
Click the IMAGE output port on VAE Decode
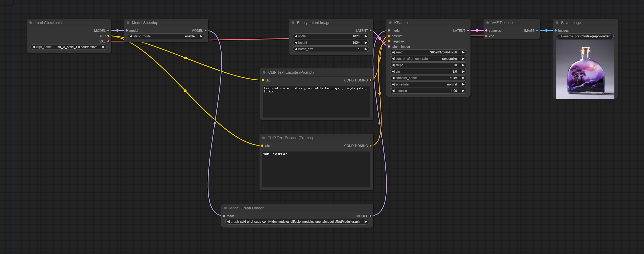[x=537, y=31]
